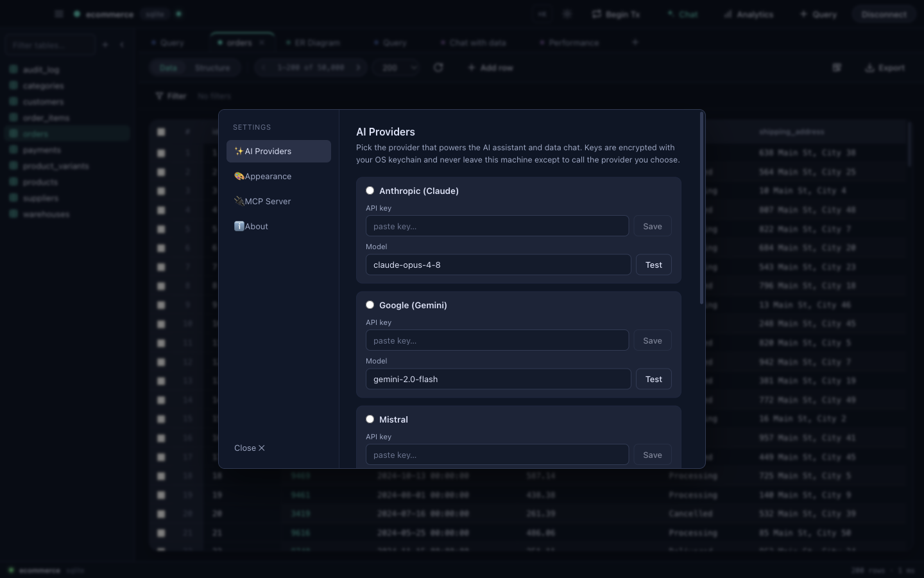
Task: Close the settings dialog
Action: pos(250,448)
